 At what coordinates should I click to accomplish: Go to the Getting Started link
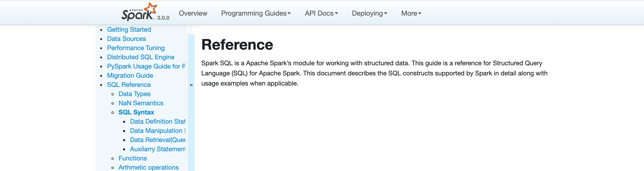point(129,29)
